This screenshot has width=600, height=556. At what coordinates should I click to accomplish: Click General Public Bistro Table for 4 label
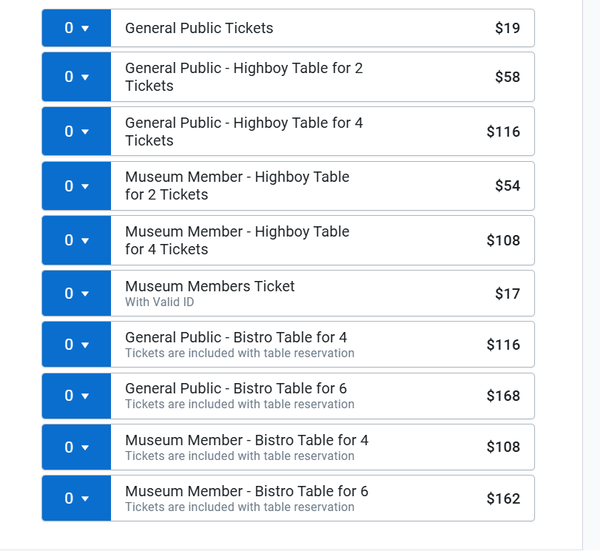[236, 337]
